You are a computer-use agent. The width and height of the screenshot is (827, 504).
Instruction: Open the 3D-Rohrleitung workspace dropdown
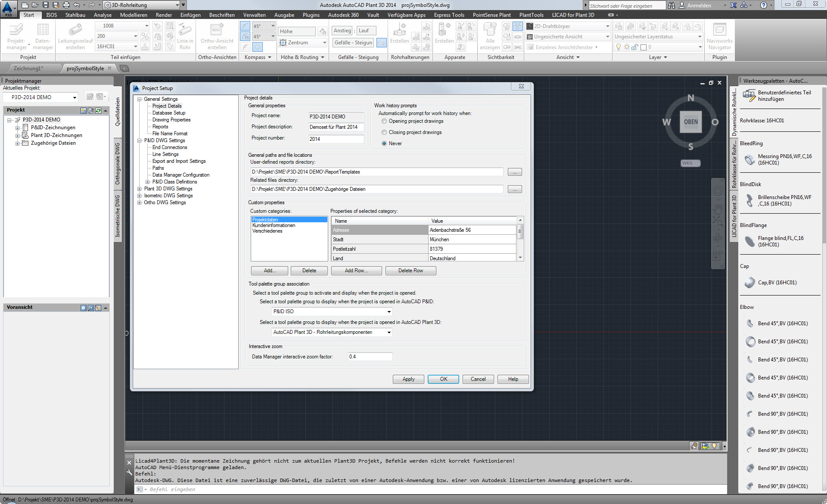tap(177, 5)
